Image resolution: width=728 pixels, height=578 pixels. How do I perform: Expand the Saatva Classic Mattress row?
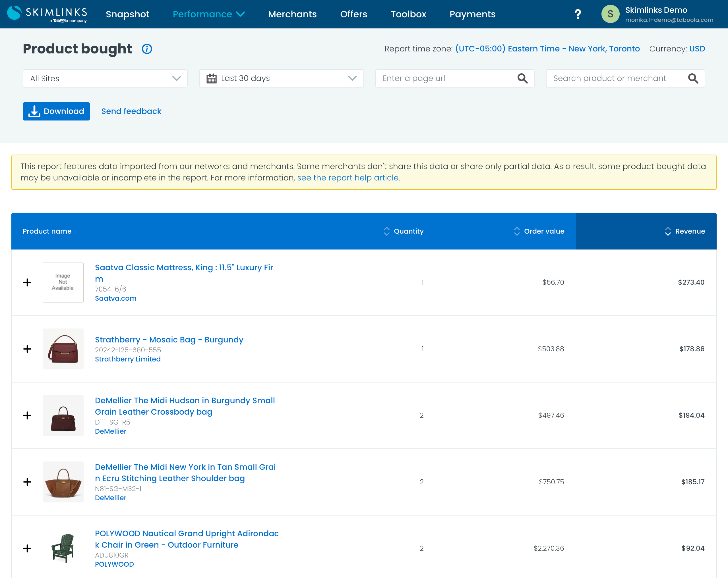(x=27, y=282)
